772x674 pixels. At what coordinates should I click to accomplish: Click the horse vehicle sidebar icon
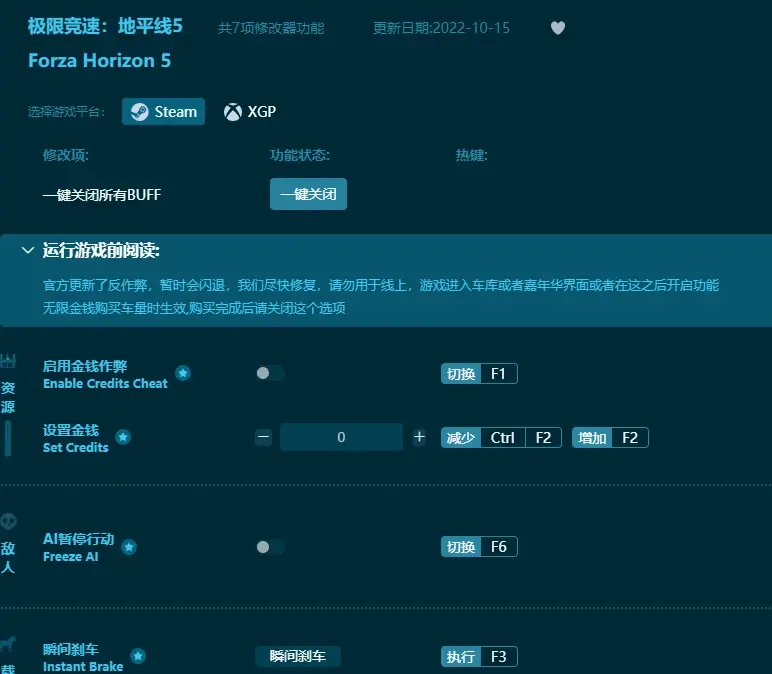point(8,643)
